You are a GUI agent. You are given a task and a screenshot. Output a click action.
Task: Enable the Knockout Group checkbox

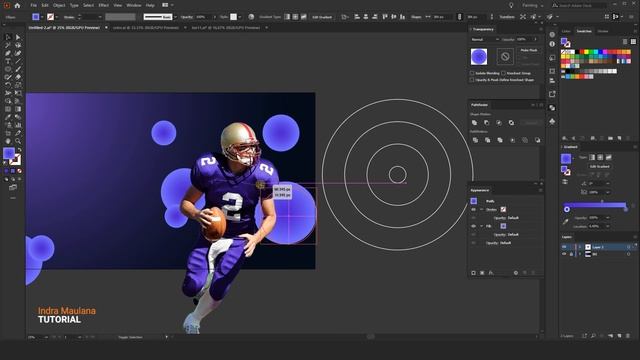coord(504,73)
